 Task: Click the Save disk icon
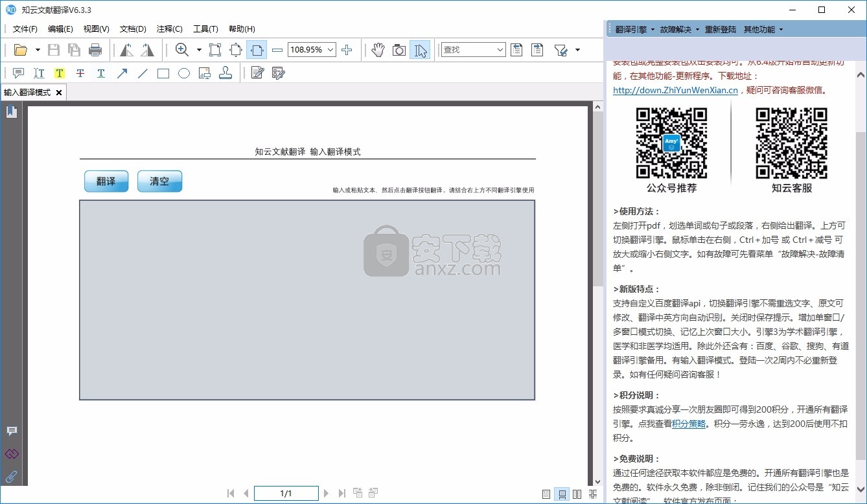(x=54, y=50)
